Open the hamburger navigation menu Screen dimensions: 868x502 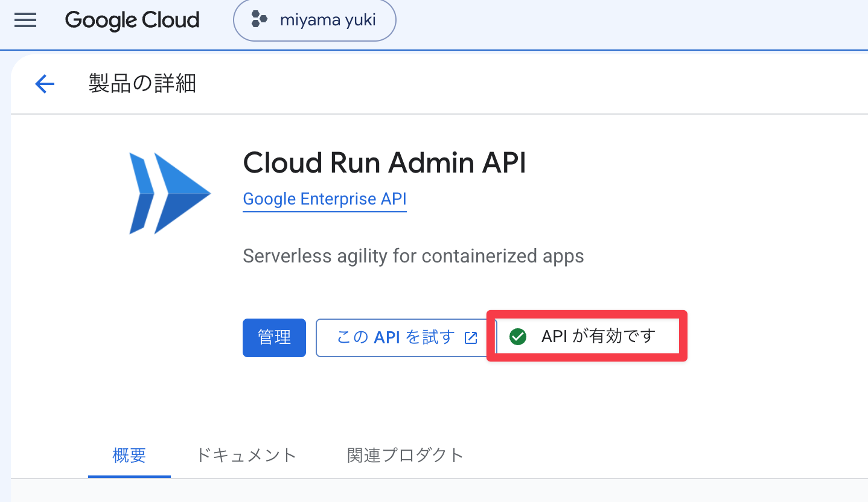click(x=25, y=21)
